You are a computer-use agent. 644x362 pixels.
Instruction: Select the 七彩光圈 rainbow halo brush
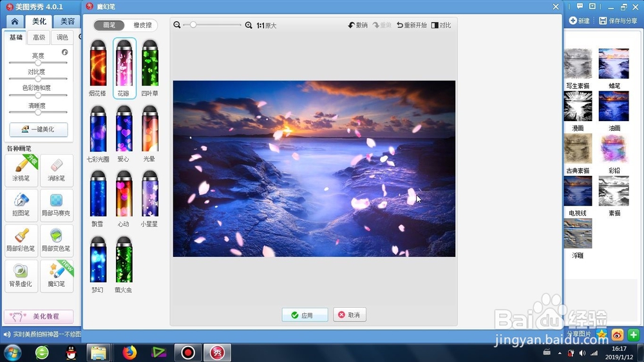[x=98, y=133]
